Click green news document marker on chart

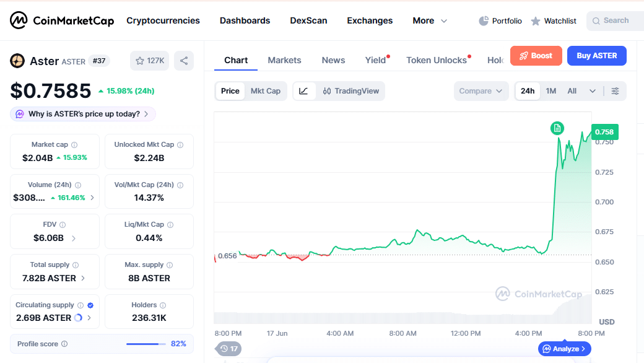(x=557, y=128)
